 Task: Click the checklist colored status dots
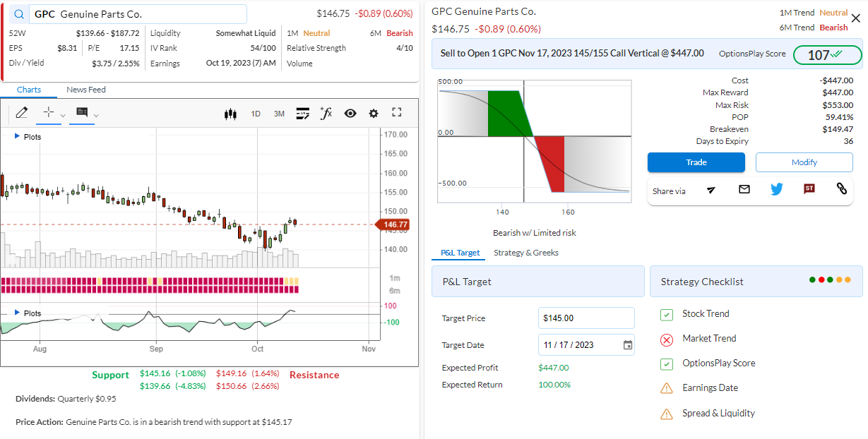point(830,279)
